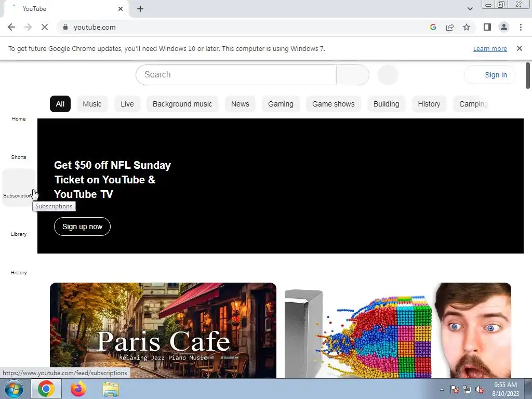Dismiss the Chrome update notification bar
This screenshot has height=399, width=532.
point(519,48)
